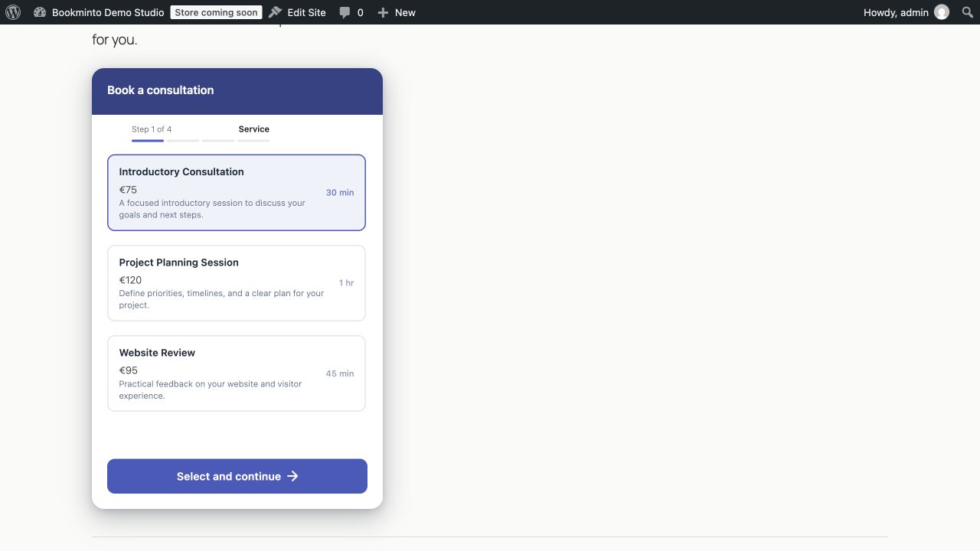
Task: Click the plus icon beside New
Action: tap(383, 12)
